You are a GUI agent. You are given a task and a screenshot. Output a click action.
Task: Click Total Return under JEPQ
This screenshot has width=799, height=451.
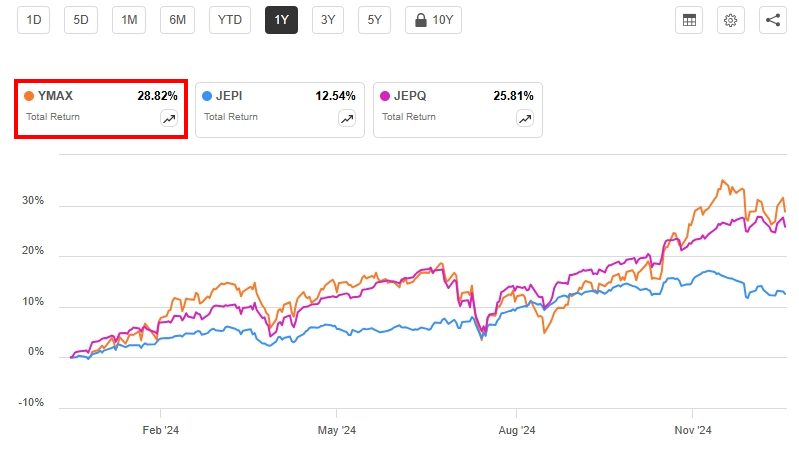(x=409, y=117)
